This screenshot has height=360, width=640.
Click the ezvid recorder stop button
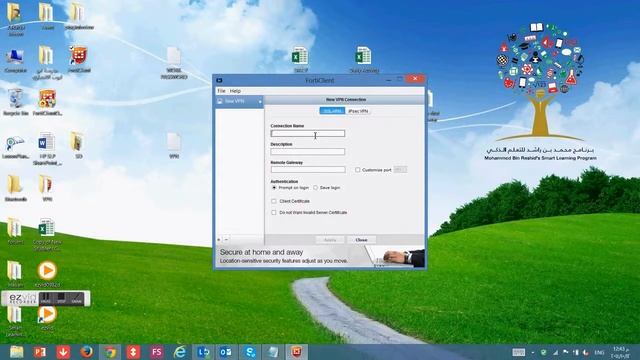coord(61,298)
